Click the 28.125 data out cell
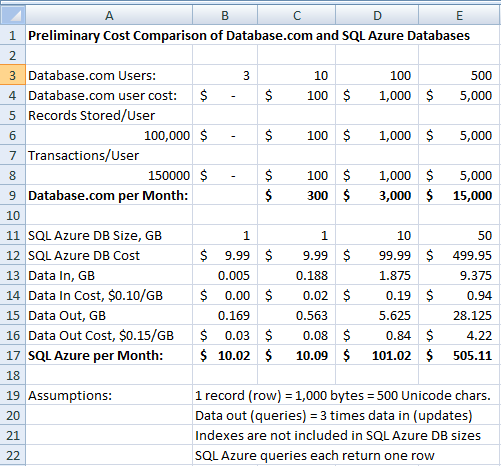This screenshot has width=501, height=466. pyautogui.click(x=459, y=315)
